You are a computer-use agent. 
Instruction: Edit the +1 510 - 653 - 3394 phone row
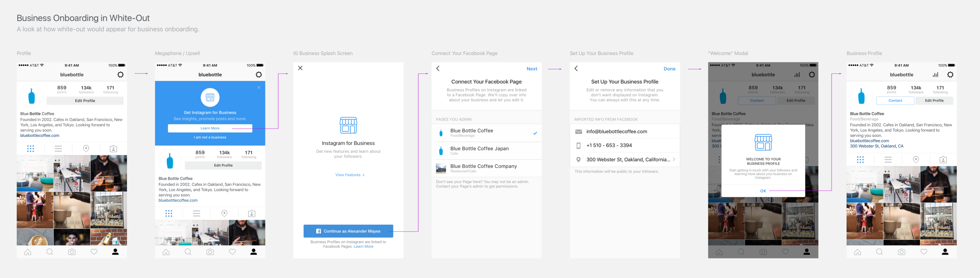coord(625,145)
